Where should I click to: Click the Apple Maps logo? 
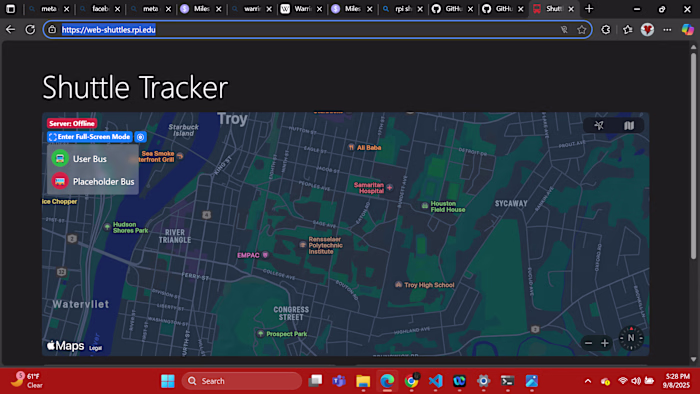point(66,346)
